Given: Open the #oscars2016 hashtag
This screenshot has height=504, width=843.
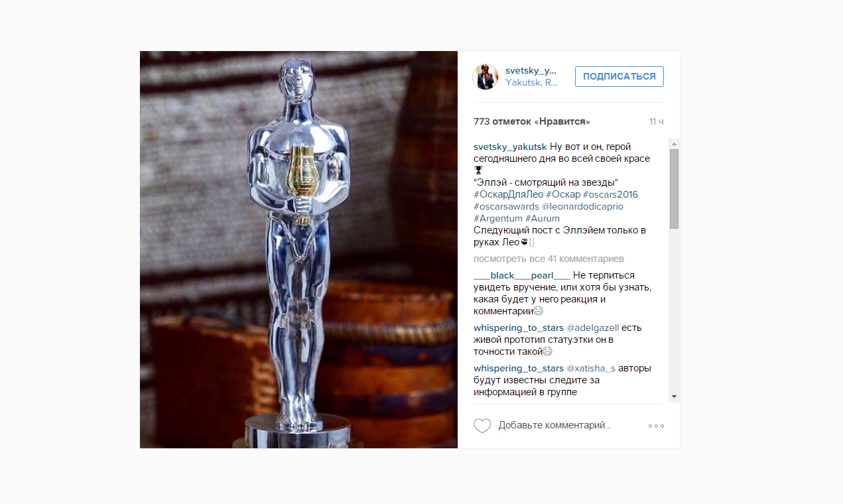Looking at the screenshot, I should coord(610,194).
